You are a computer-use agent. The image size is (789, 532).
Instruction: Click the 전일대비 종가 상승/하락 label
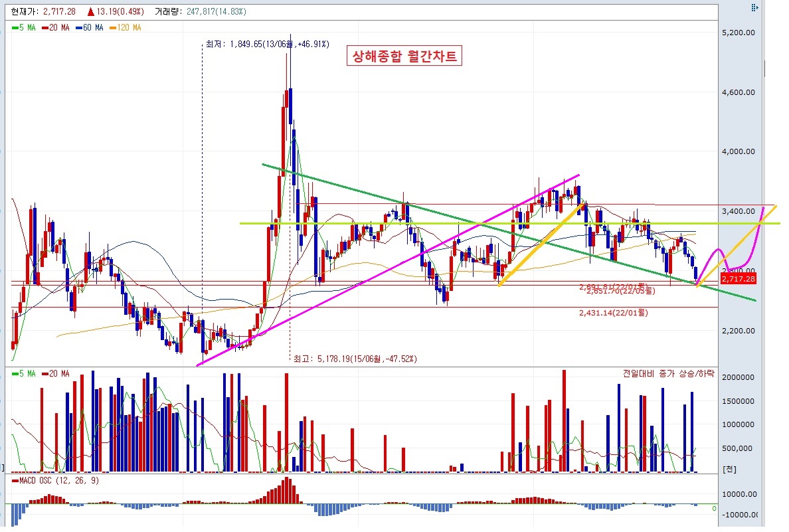coord(664,374)
